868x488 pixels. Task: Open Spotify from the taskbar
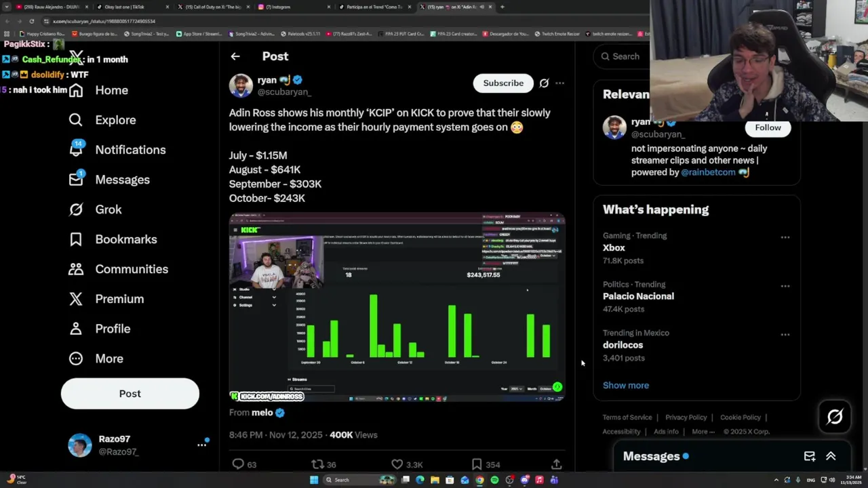(494, 480)
